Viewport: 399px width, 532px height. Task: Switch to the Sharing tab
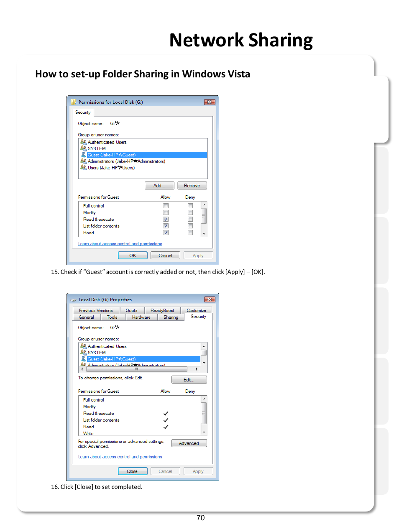pyautogui.click(x=171, y=317)
